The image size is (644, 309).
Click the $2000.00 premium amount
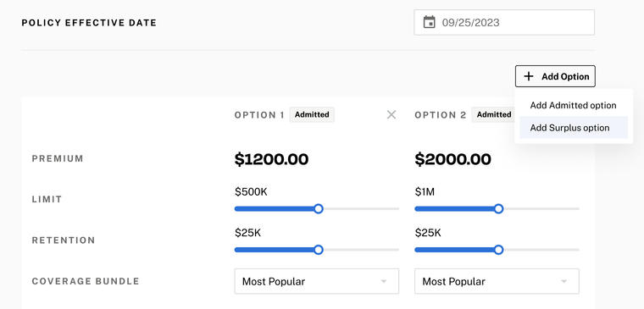pos(452,159)
